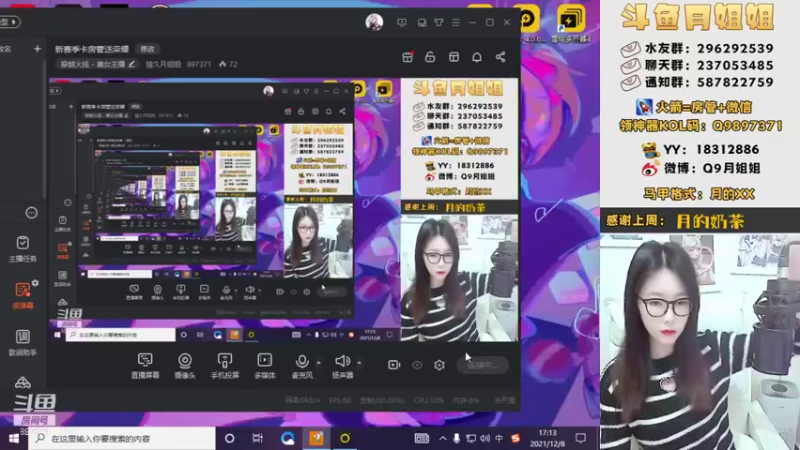Screen dimensions: 800x450
Task: Open the monitor icon in title bar
Action: point(402,22)
